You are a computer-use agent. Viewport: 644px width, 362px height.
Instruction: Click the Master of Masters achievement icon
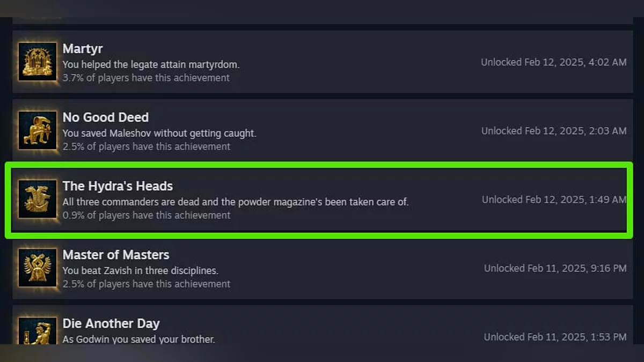click(x=38, y=268)
